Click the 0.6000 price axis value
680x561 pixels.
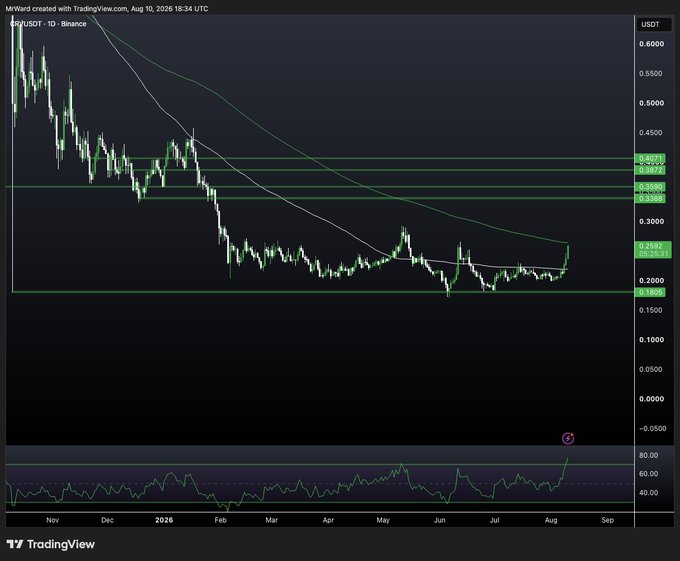click(651, 44)
